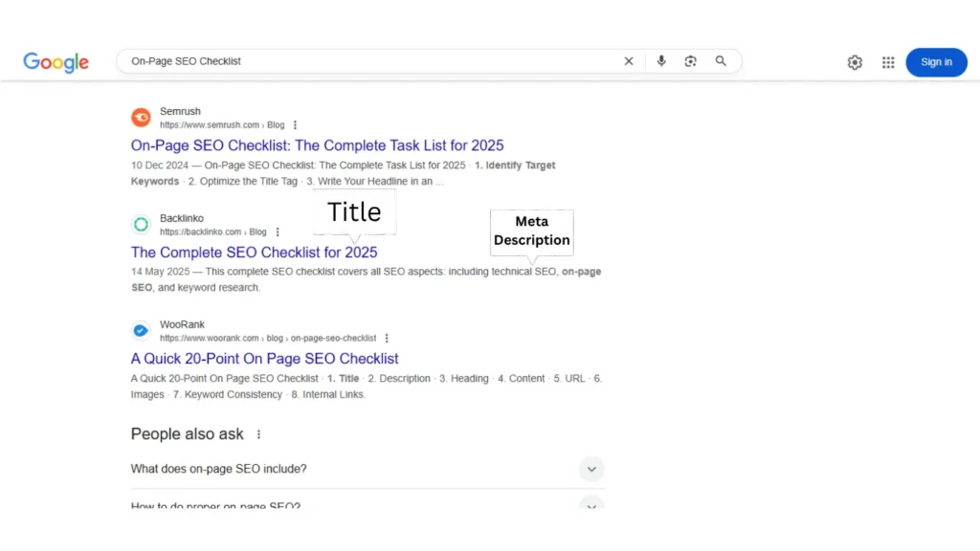Click the People also ask heading
Image resolution: width=980 pixels, height=551 pixels.
[x=187, y=434]
